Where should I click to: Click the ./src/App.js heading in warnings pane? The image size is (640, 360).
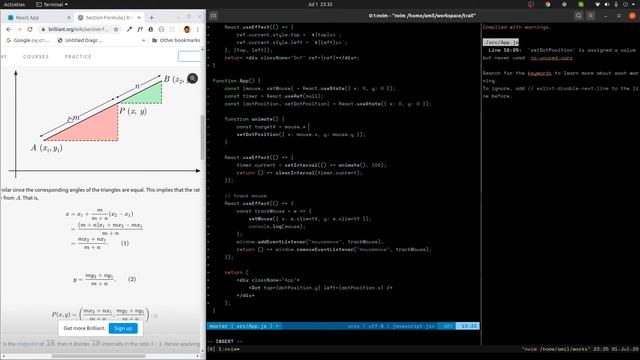pyautogui.click(x=501, y=42)
